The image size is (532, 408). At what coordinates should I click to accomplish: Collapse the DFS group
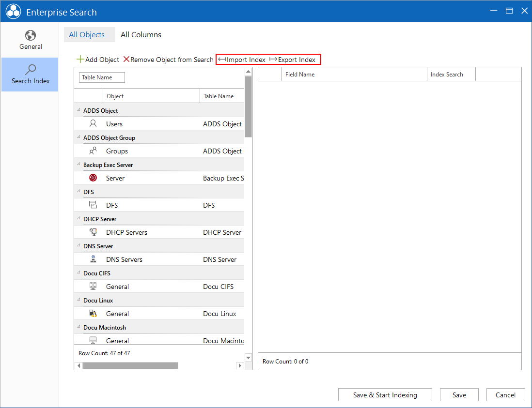click(x=78, y=192)
